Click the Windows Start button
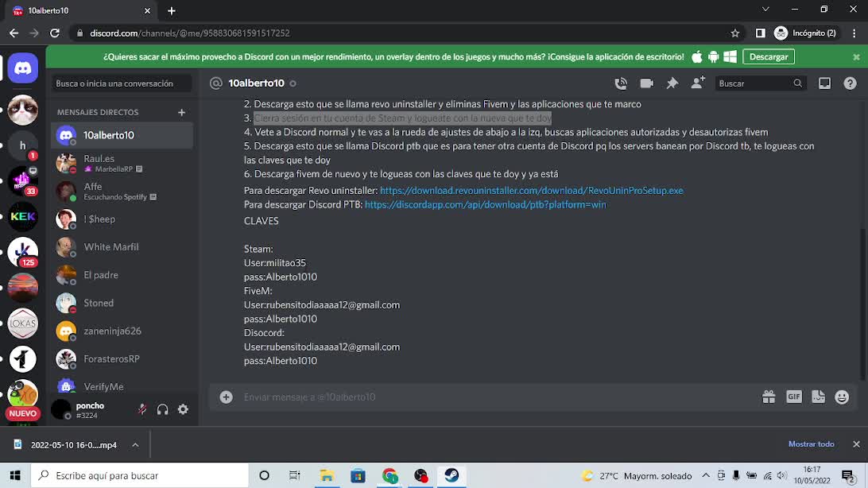Screen dimensions: 868x488 [15, 475]
